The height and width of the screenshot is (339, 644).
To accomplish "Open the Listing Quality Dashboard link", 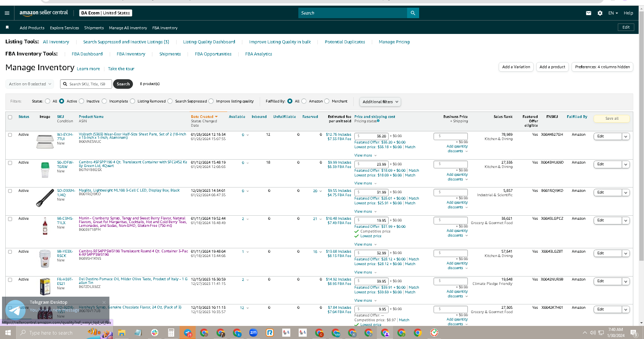I will tap(209, 42).
